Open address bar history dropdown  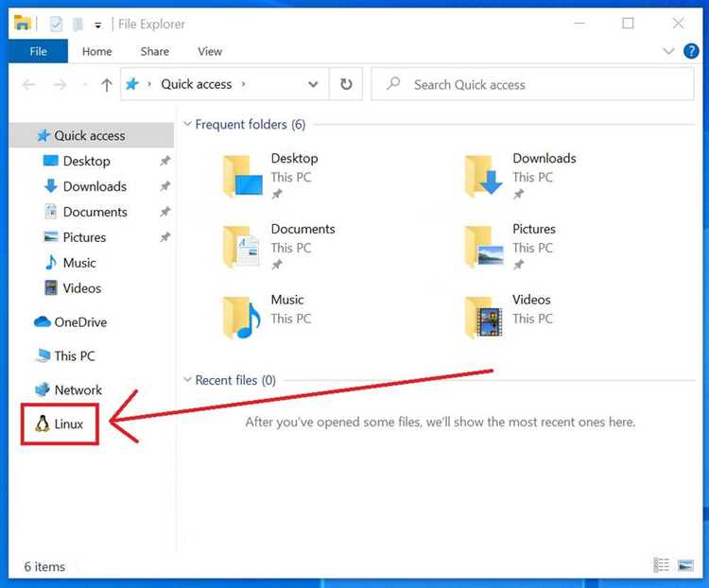click(313, 84)
